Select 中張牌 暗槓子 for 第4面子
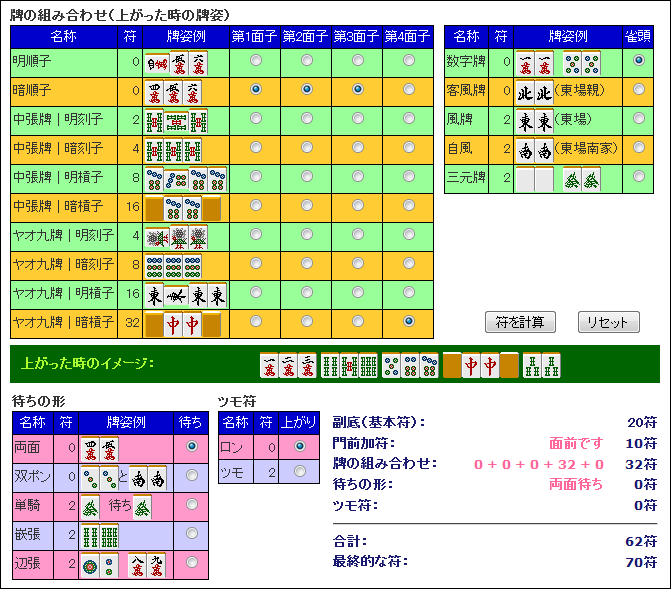671x589 pixels. coord(409,205)
